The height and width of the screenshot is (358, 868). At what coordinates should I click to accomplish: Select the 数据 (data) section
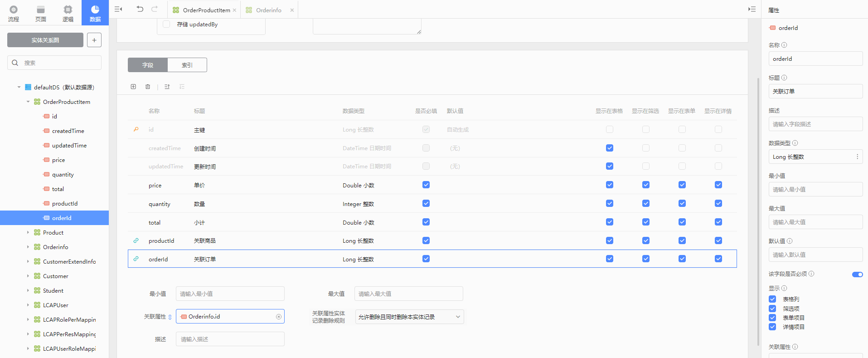[95, 13]
